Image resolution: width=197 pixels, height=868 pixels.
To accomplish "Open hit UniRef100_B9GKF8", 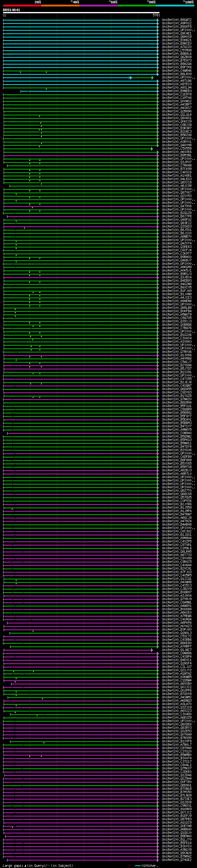I will click(x=176, y=26).
